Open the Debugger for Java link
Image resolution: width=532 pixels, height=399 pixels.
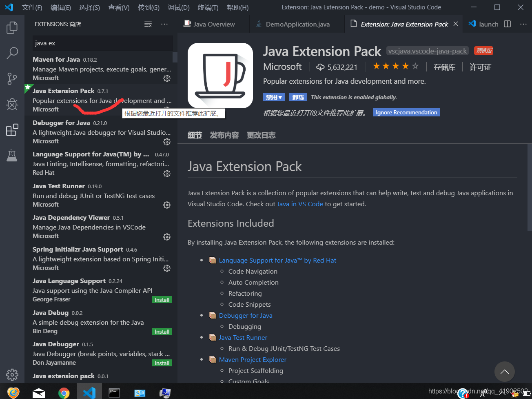[x=246, y=315]
